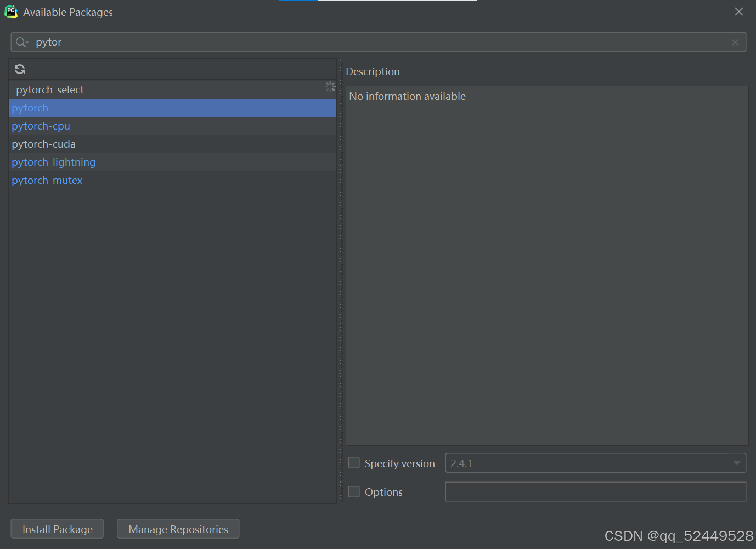Image resolution: width=756 pixels, height=549 pixels.
Task: Click the refresh packages icon
Action: [20, 69]
